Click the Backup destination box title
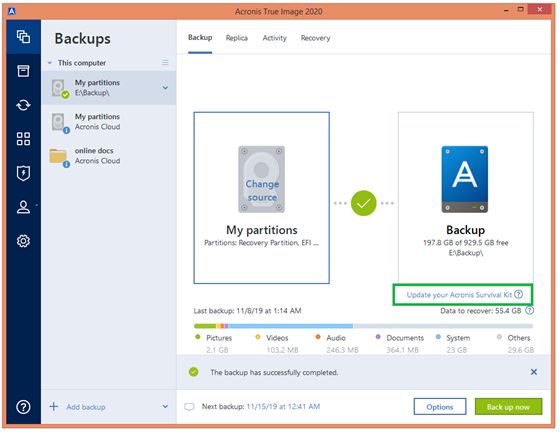The height and width of the screenshot is (433, 560). 465,230
